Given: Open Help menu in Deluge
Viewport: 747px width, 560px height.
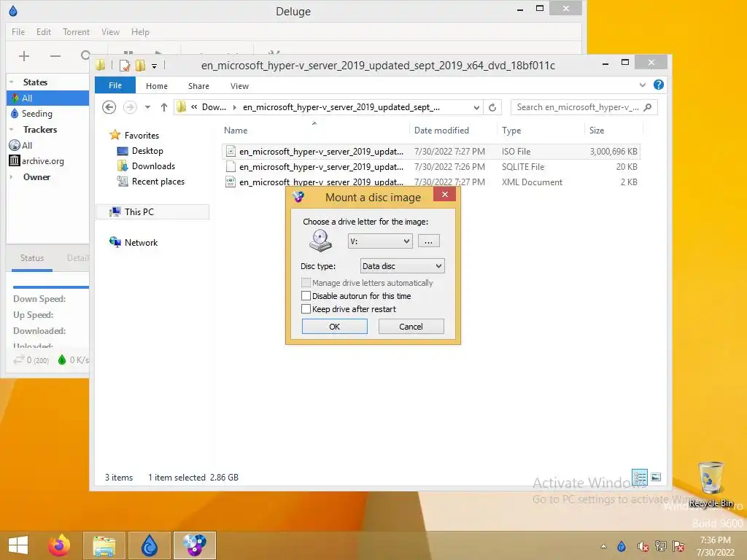Looking at the screenshot, I should pos(140,32).
